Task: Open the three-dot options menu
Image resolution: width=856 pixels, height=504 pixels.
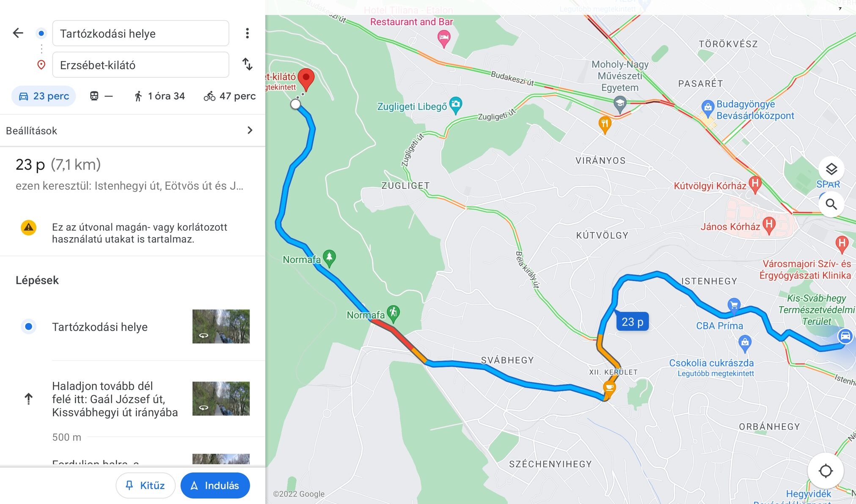Action: tap(247, 33)
